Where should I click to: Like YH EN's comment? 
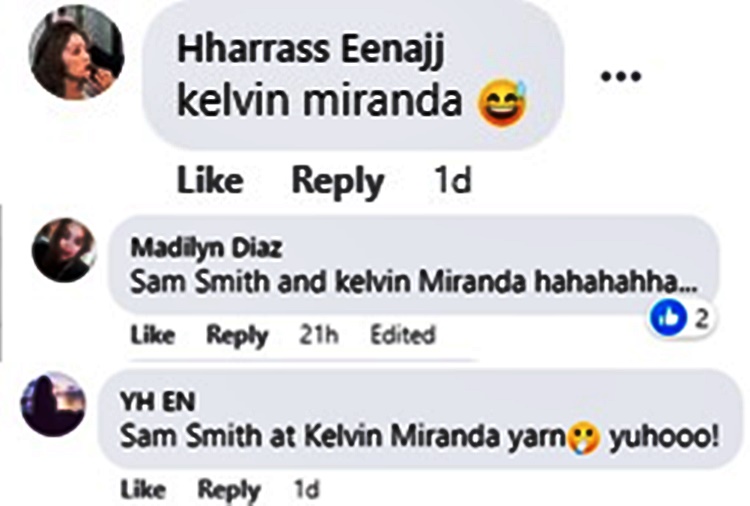pyautogui.click(x=143, y=489)
